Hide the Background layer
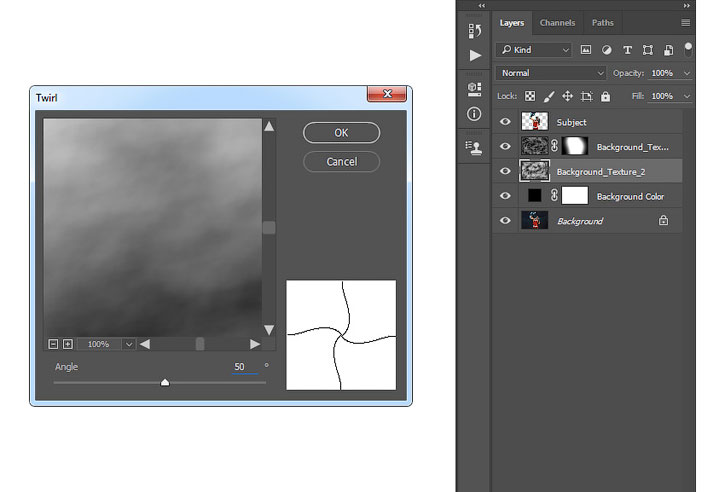This screenshot has height=492, width=725. (x=505, y=221)
